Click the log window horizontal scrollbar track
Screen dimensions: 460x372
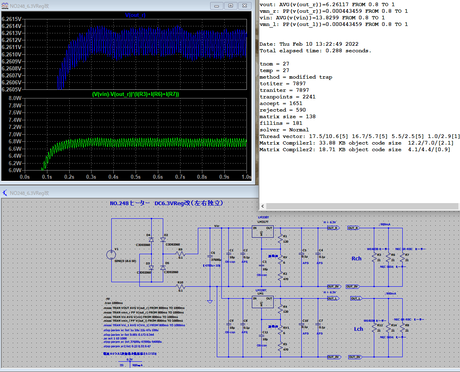click(363, 206)
